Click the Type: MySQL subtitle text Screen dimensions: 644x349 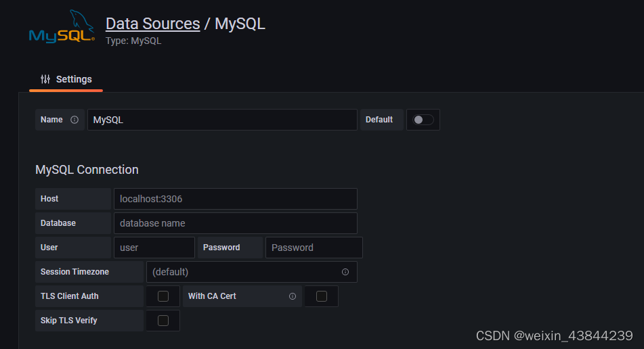133,41
